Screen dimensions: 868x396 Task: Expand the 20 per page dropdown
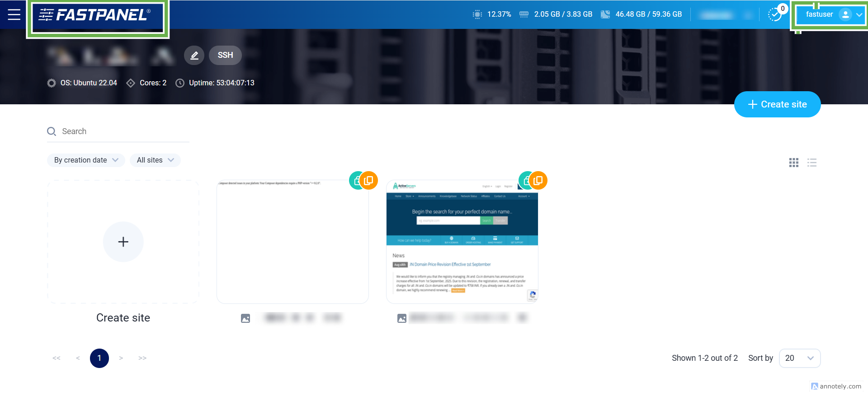pyautogui.click(x=799, y=358)
